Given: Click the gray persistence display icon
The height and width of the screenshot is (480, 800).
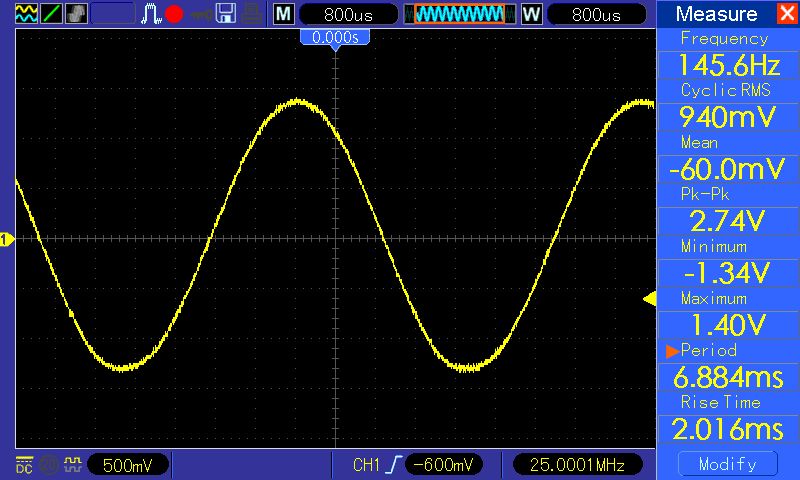Looking at the screenshot, I should click(76, 14).
